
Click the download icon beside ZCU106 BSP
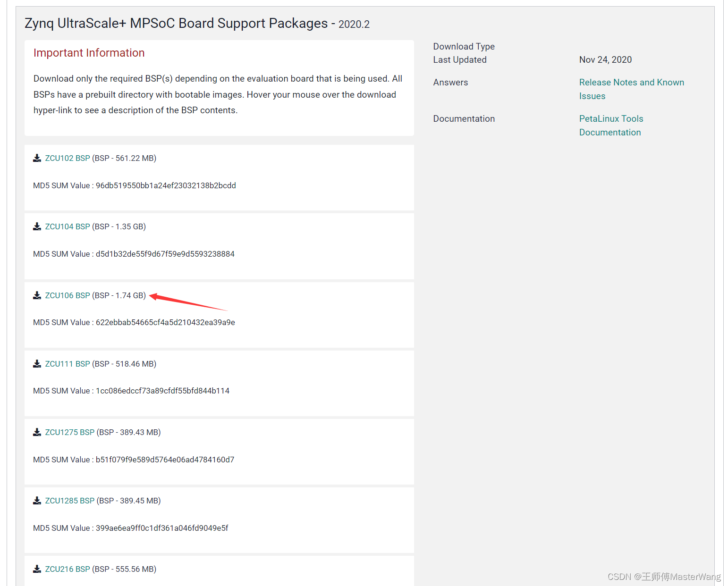[37, 295]
